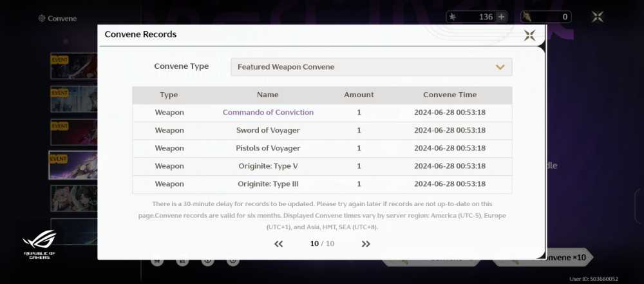Click the Convene Time column header
644x284 pixels.
tap(450, 95)
